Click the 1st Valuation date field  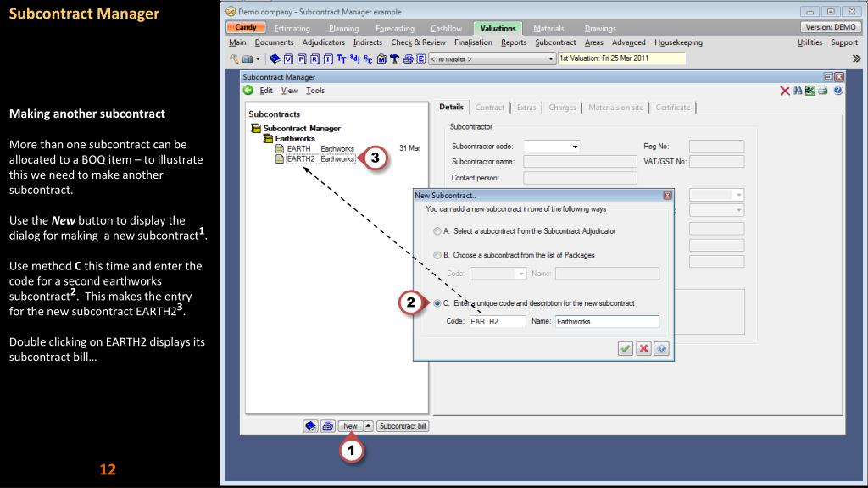coord(621,58)
